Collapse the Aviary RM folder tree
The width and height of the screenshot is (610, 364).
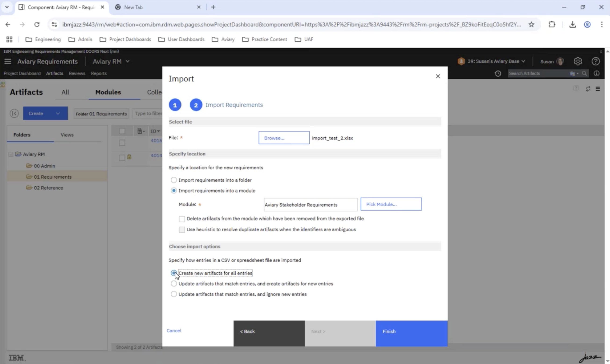tap(11, 154)
